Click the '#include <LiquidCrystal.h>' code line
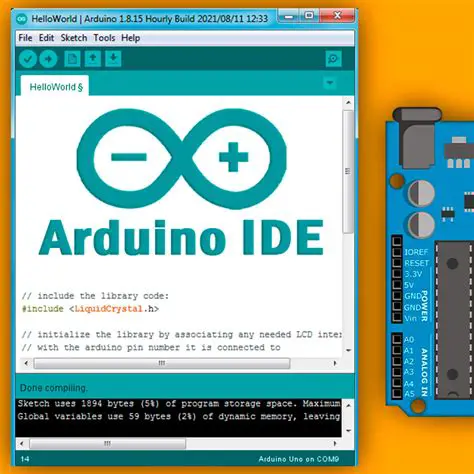This screenshot has width=474, height=474. click(90, 309)
